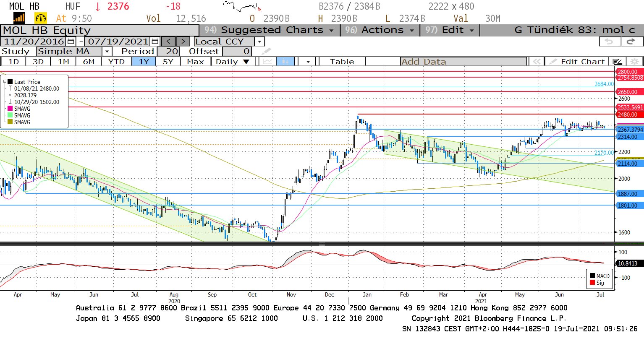This screenshot has height=341, width=644.
Task: Select the 5Y time range tab
Action: pyautogui.click(x=168, y=62)
